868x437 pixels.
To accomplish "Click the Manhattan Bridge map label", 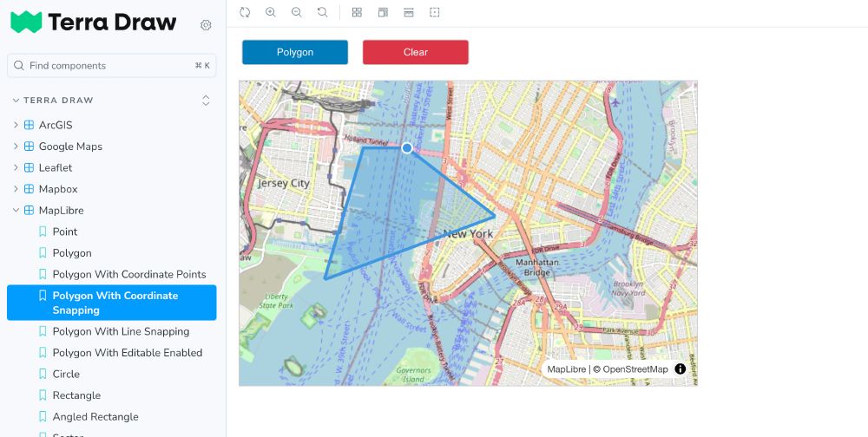I will 536,267.
